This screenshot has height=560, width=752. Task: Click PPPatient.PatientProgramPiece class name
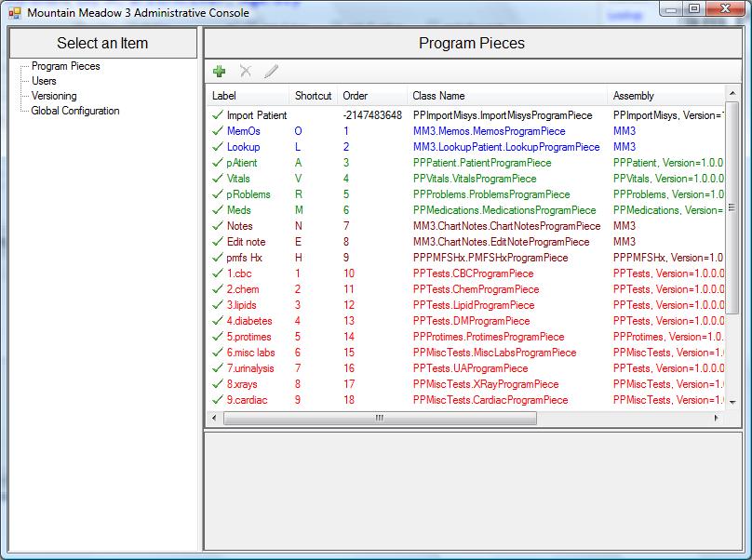pos(482,163)
